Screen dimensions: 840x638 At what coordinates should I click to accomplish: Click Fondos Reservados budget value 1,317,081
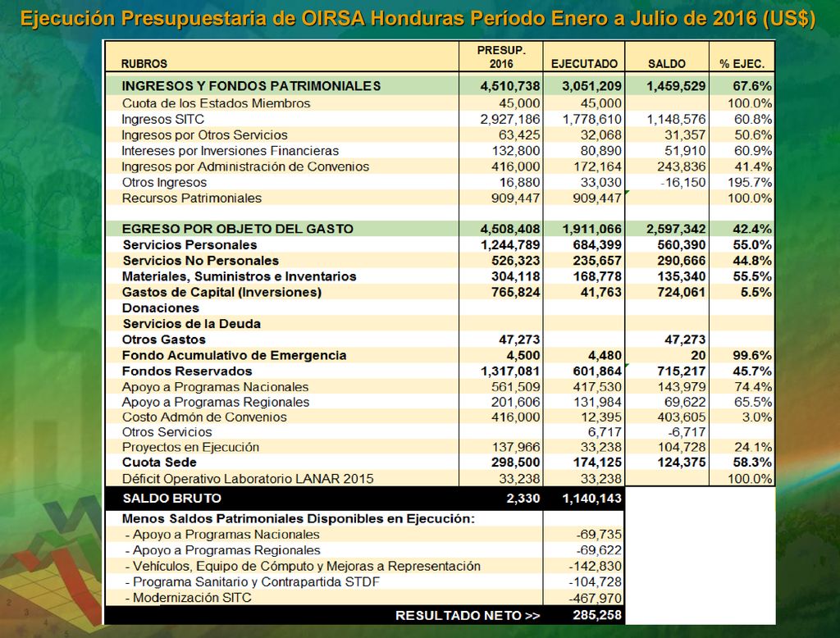(510, 371)
